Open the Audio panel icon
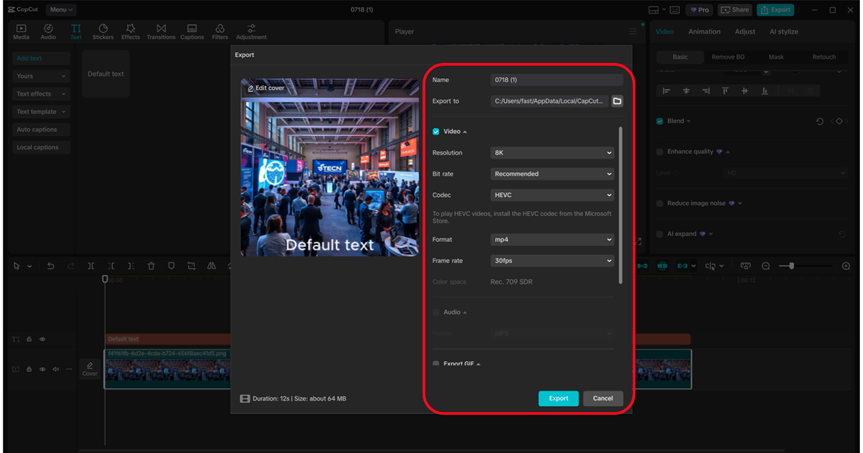This screenshot has height=453, width=863. click(x=48, y=31)
